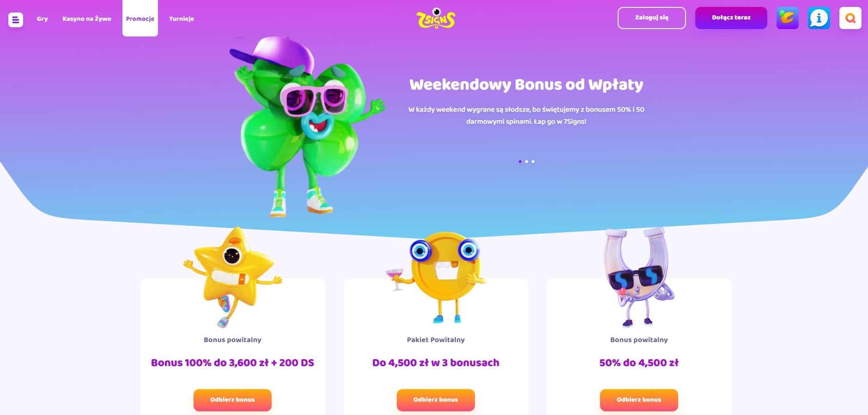
Task: Select the first carousel dot
Action: pos(520,162)
